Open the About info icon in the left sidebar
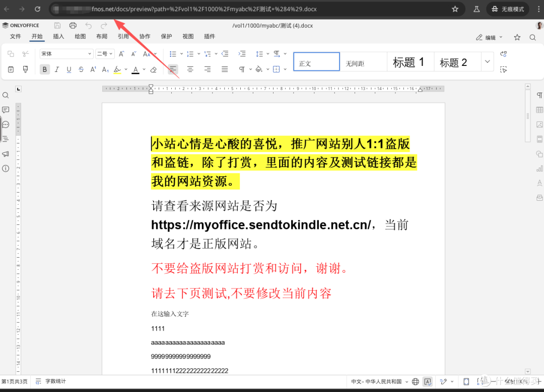Viewport: 544px width, 392px height. (x=6, y=169)
